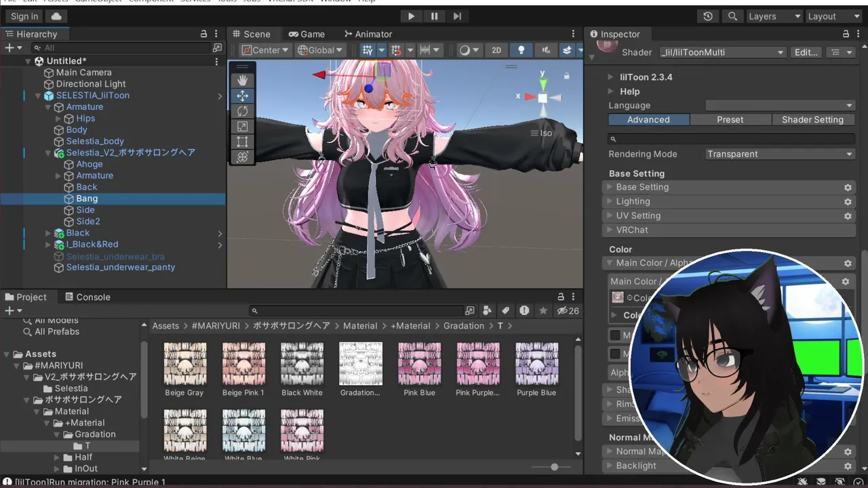This screenshot has width=868, height=488.
Task: Select the Transform tool
Action: point(242,157)
